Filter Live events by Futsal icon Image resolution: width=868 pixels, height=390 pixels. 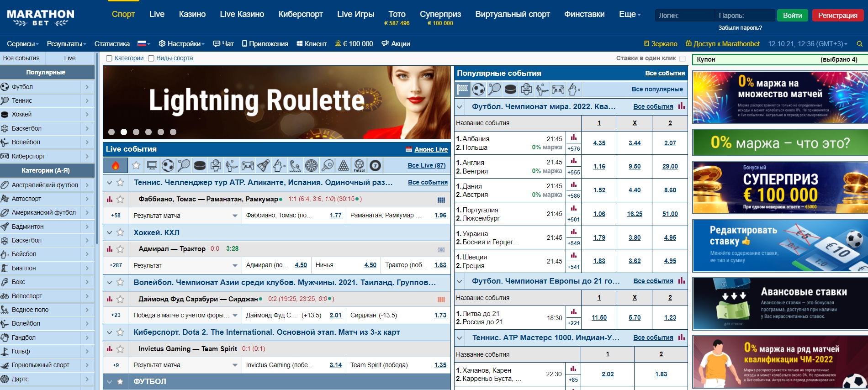[360, 165]
